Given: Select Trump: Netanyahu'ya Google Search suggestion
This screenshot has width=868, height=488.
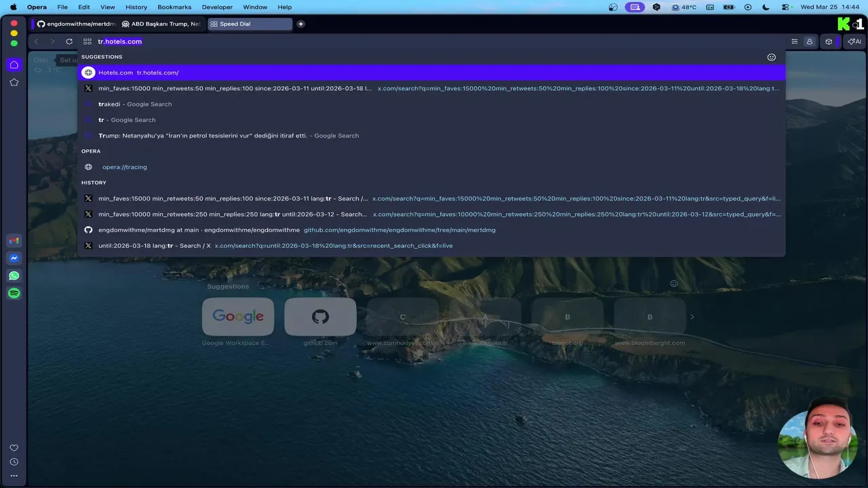Looking at the screenshot, I should click(x=431, y=136).
